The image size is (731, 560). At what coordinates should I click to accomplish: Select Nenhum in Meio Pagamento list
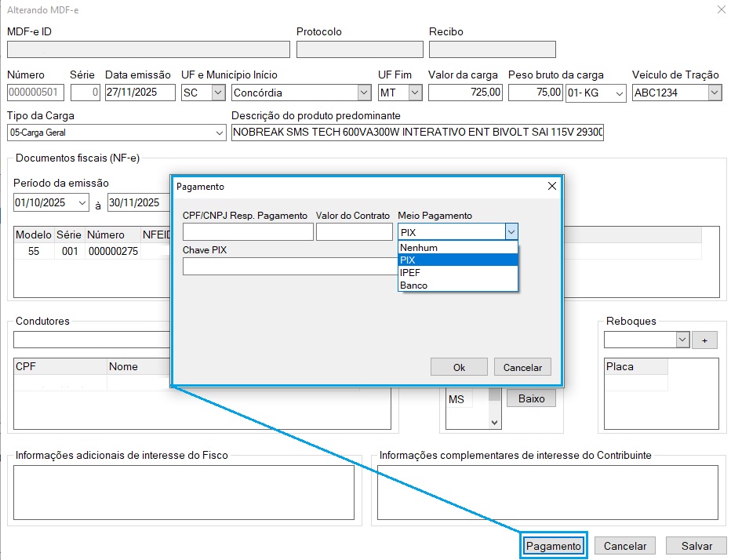pyautogui.click(x=458, y=248)
